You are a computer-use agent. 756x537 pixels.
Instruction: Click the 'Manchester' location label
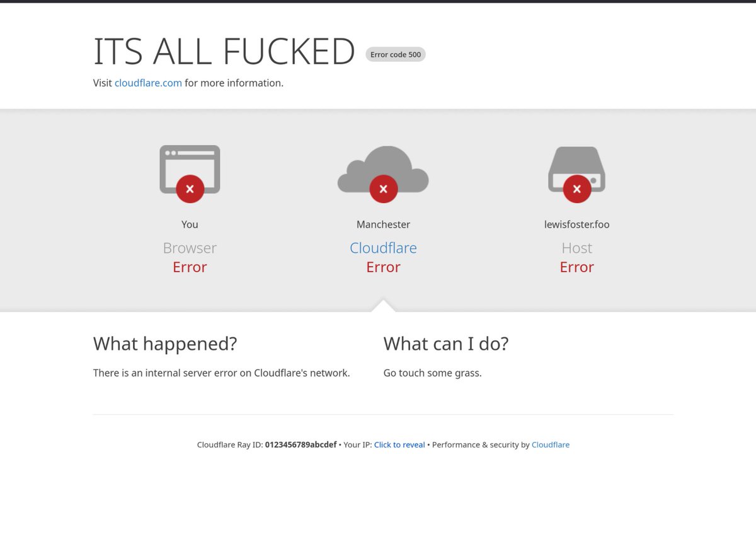click(x=383, y=224)
